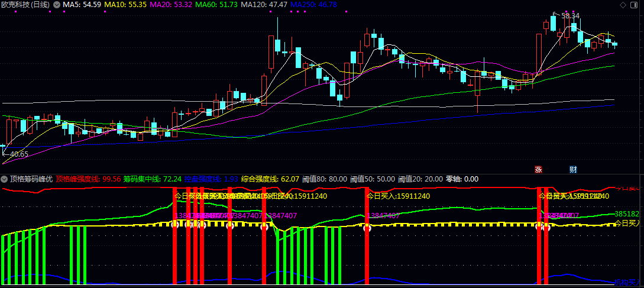644x288 pixels.
Task: Click 阈值80: 80.00 label
Action: tap(325, 179)
